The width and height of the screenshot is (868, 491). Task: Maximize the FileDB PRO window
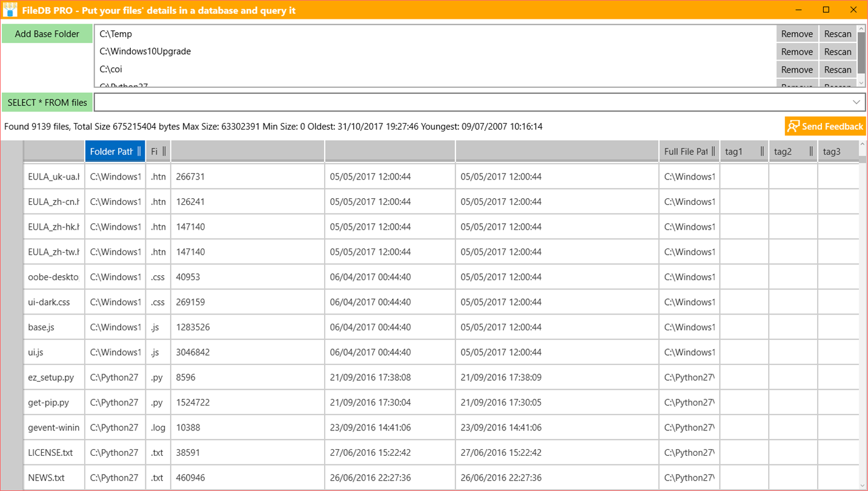(x=826, y=10)
